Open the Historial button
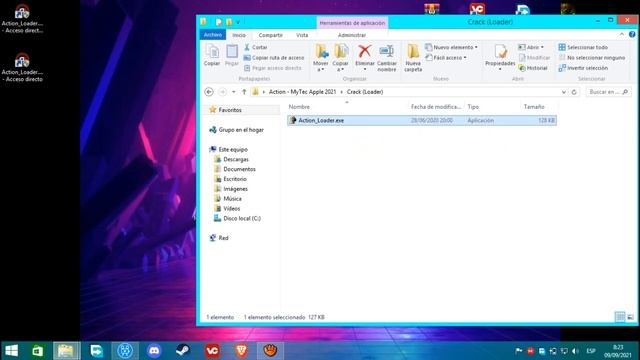The image size is (640, 360). coord(533,68)
